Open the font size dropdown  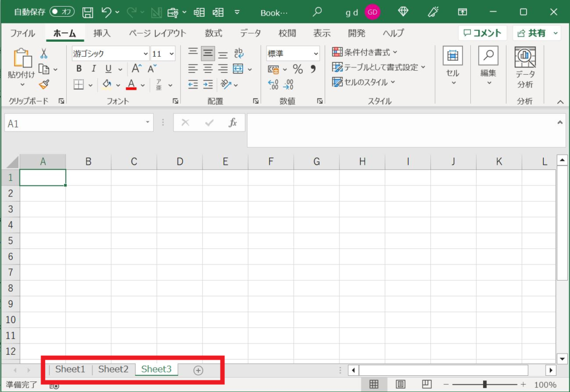171,53
